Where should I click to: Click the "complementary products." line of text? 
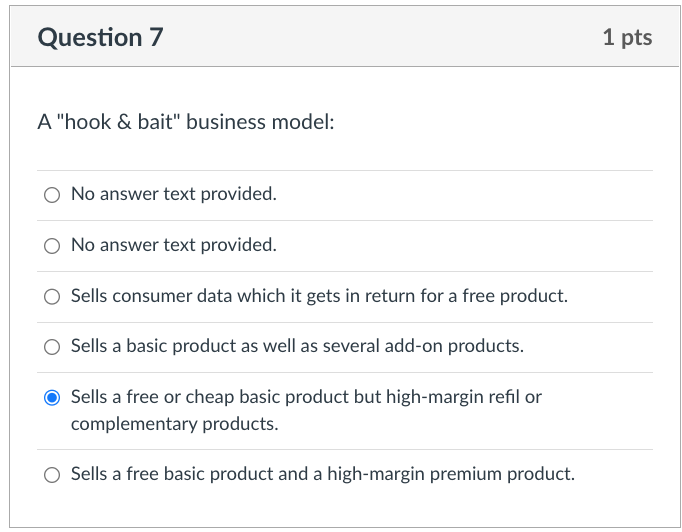174,424
